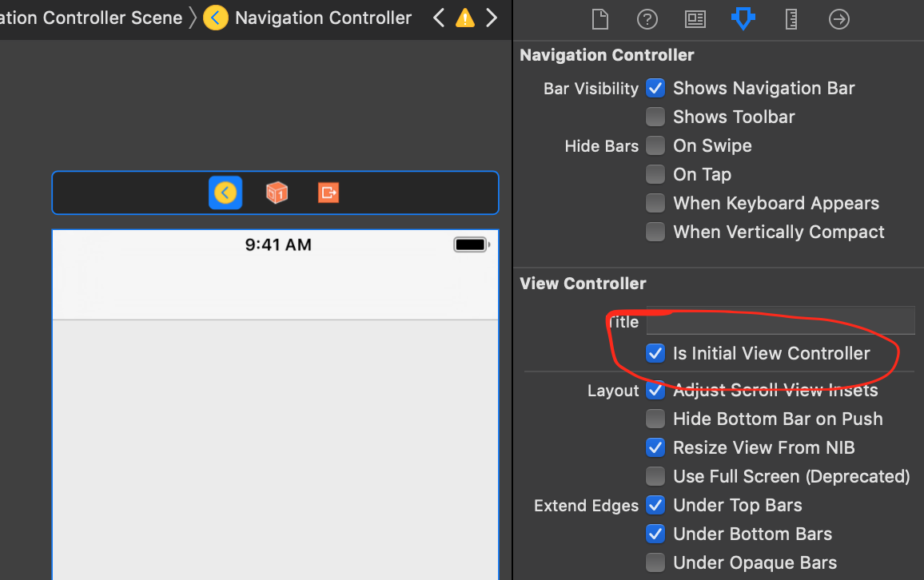Click the First Responder cube icon
Screen dimensions: 924x580
(277, 193)
